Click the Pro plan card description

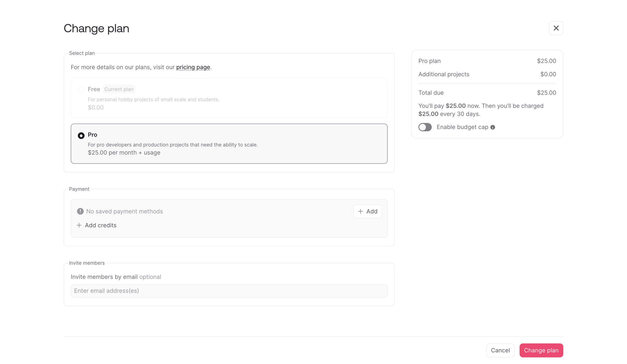coord(173,145)
